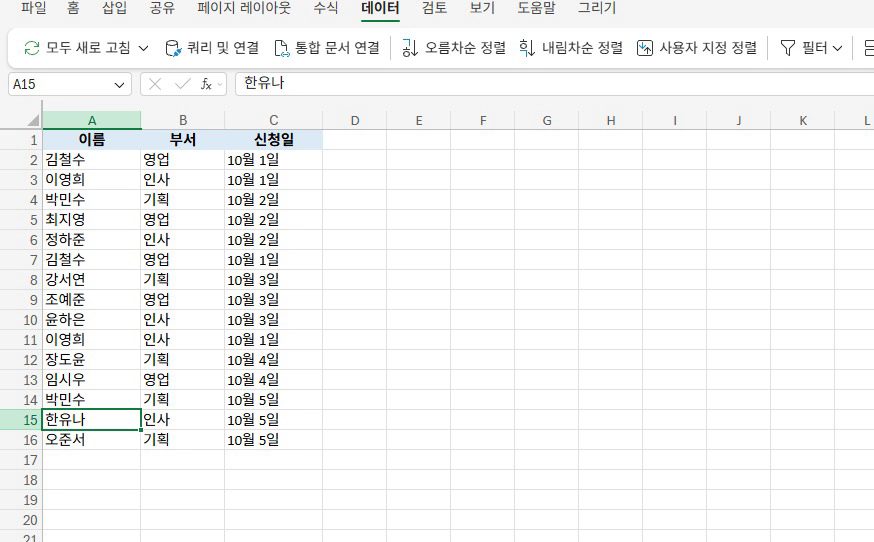Viewport: 874px width, 542px height.
Task: Select cell 이영희 in row 11
Action: tap(92, 340)
